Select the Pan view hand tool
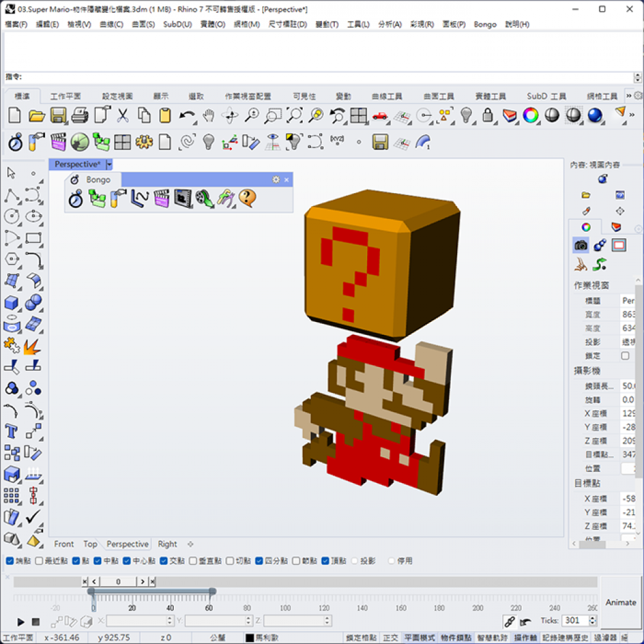Viewport: 644px width, 644px height. (208, 116)
